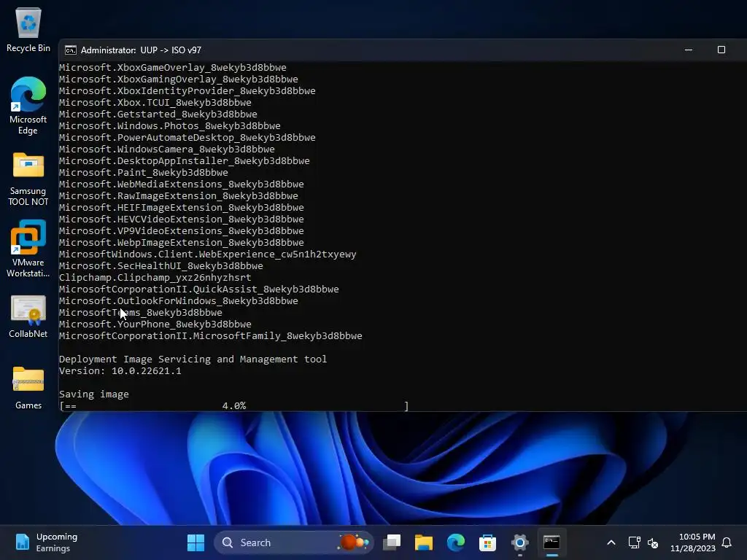Click the Microsoft.XboxGamingOverlay_8wekyb3d8bbwe line

click(178, 79)
